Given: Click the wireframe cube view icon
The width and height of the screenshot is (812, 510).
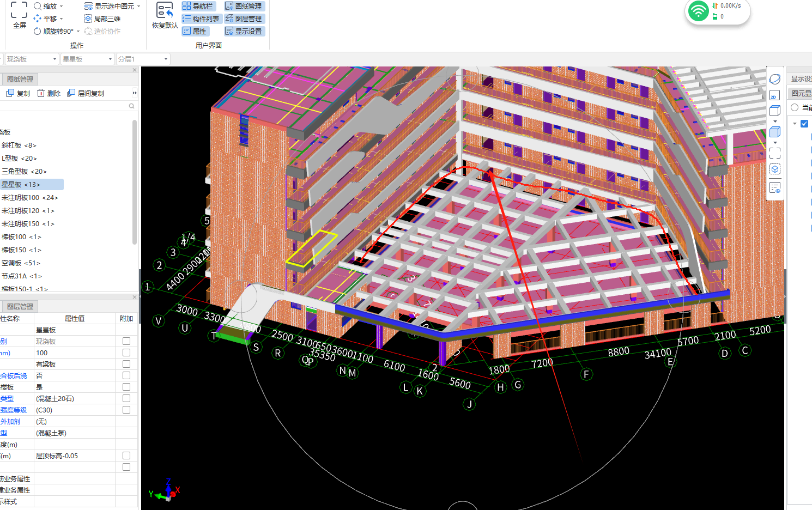Looking at the screenshot, I should (775, 110).
